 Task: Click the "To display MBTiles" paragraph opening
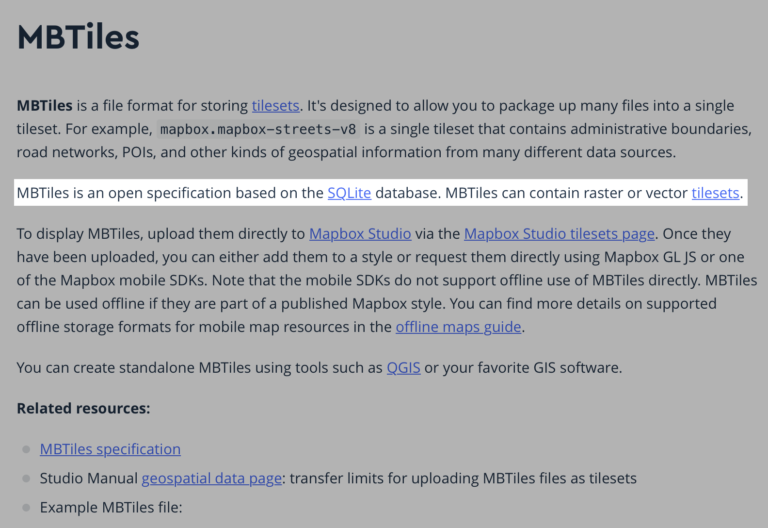coord(80,234)
